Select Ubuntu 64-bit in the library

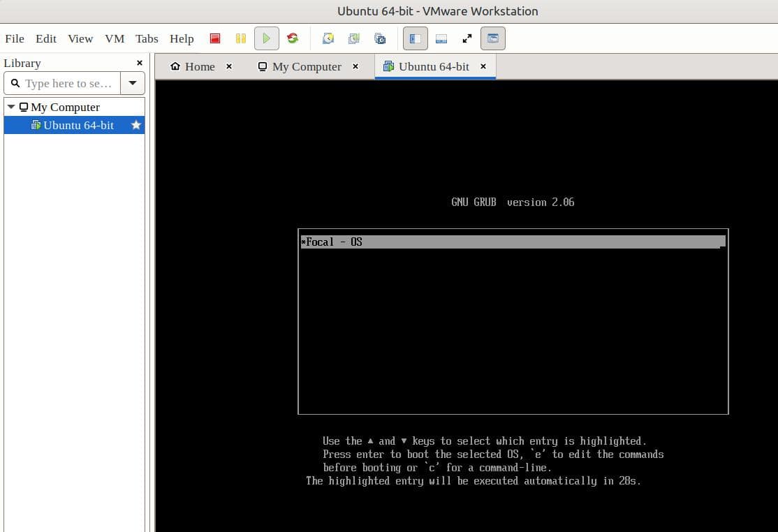tap(75, 126)
